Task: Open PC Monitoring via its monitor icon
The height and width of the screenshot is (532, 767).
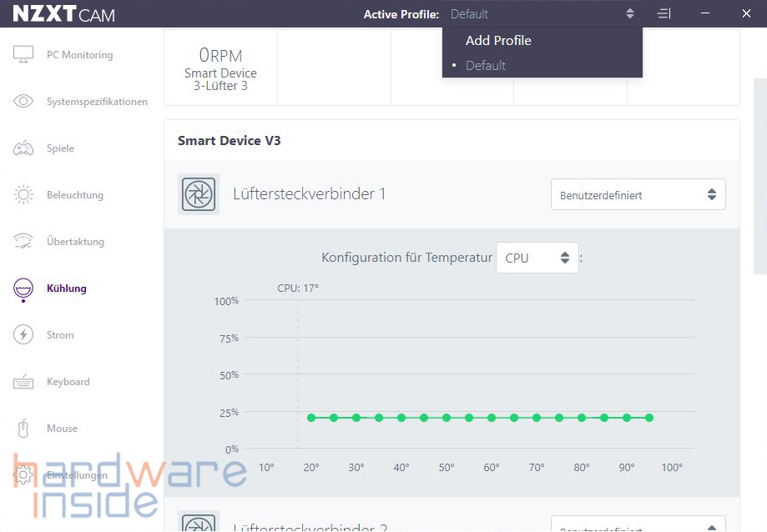Action: 23,54
